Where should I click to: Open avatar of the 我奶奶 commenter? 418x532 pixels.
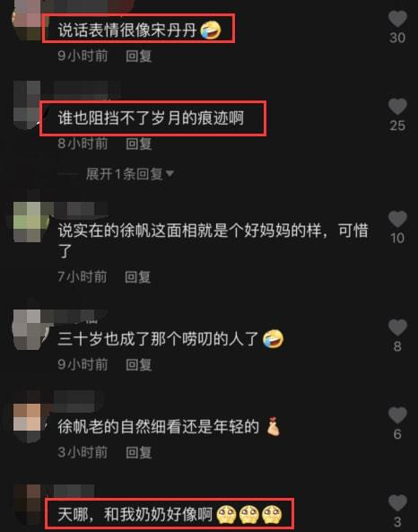[x=27, y=506]
